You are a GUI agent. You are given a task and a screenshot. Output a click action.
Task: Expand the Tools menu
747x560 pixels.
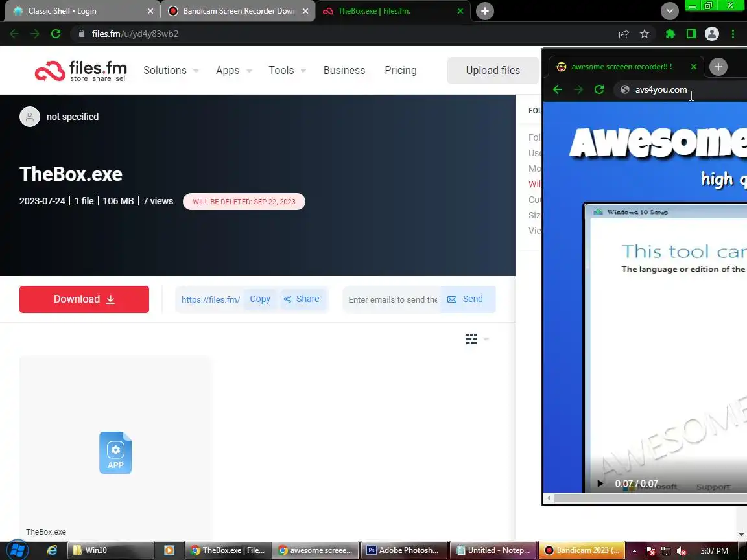point(287,71)
